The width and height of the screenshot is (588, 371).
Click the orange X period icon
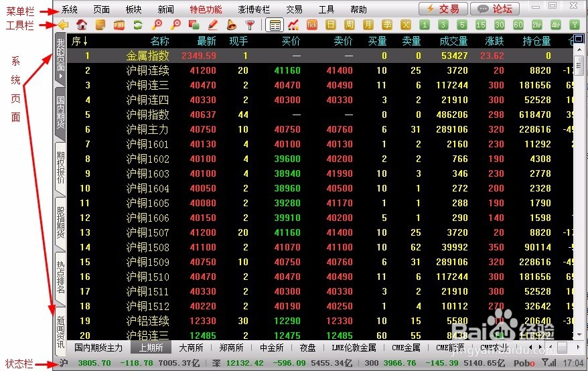[x=406, y=25]
